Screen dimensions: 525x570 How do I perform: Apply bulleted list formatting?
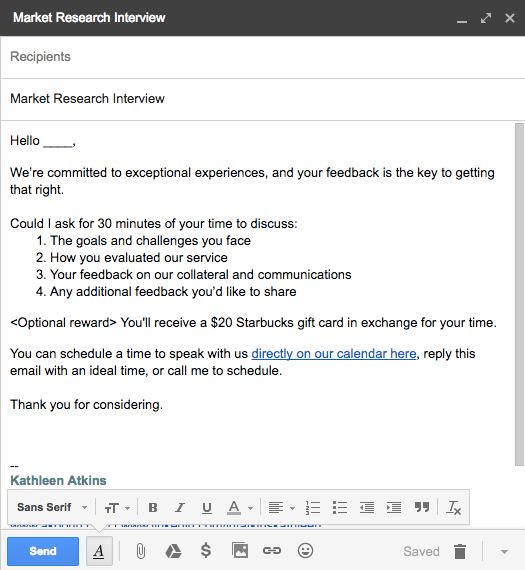pos(340,507)
